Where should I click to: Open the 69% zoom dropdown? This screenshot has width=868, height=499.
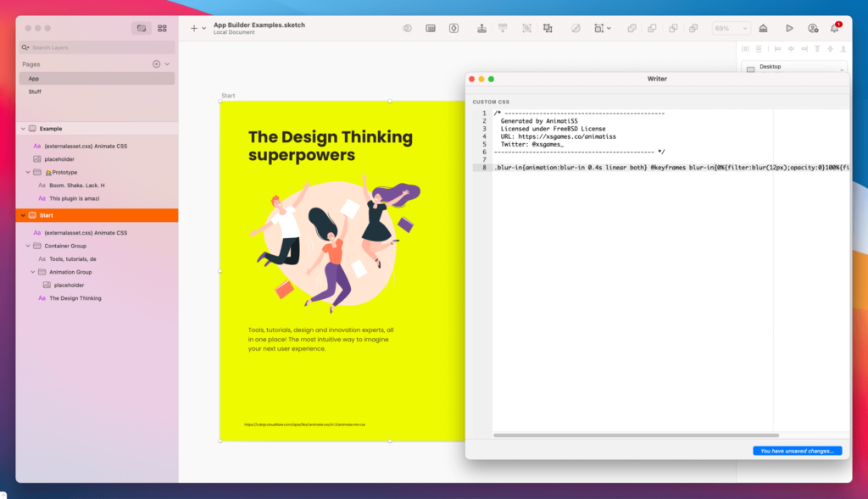coord(731,27)
